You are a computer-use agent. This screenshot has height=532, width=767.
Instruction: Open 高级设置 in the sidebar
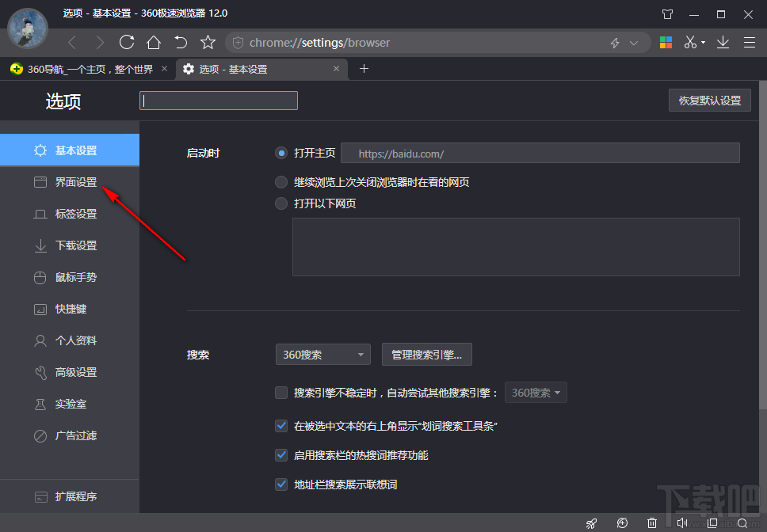(x=70, y=372)
